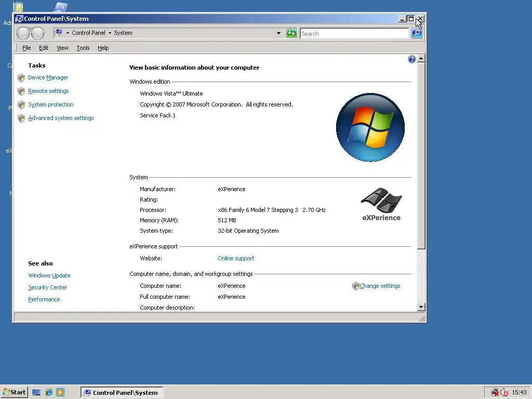Open Security Center under See also
Image resolution: width=532 pixels, height=399 pixels.
pyautogui.click(x=47, y=287)
